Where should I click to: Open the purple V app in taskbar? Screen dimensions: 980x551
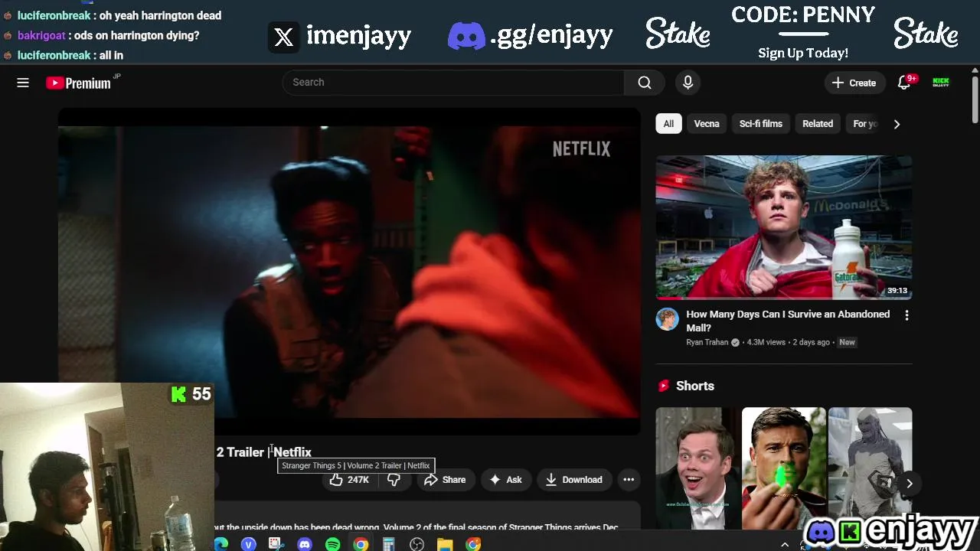(248, 544)
